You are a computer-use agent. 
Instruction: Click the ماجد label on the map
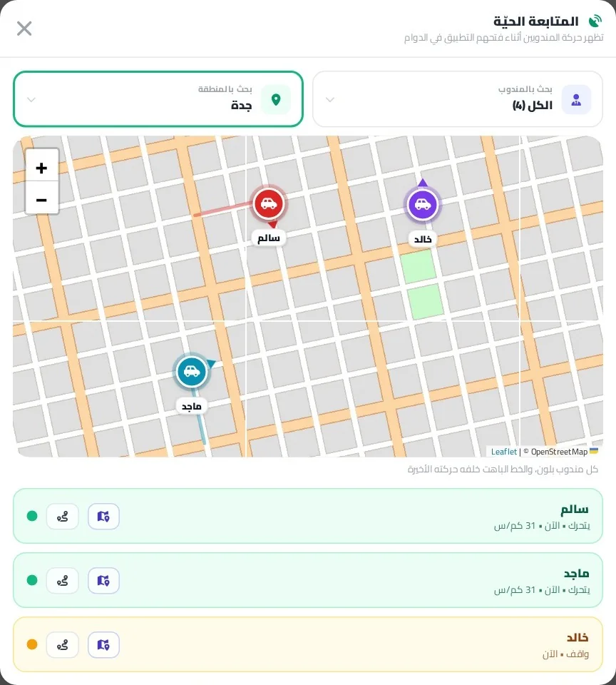pos(191,406)
